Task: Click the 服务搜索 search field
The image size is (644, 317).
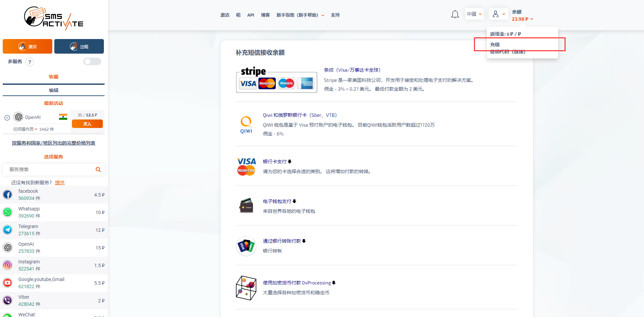Action: click(54, 169)
